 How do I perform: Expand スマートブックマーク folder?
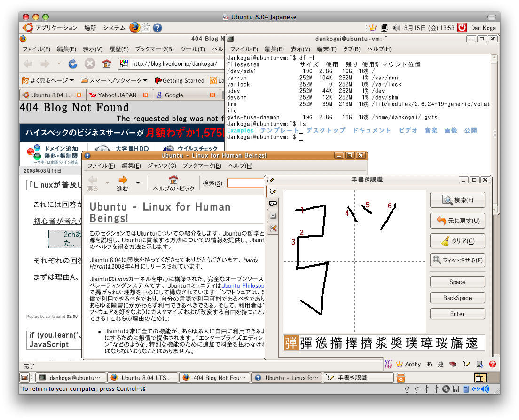(114, 80)
